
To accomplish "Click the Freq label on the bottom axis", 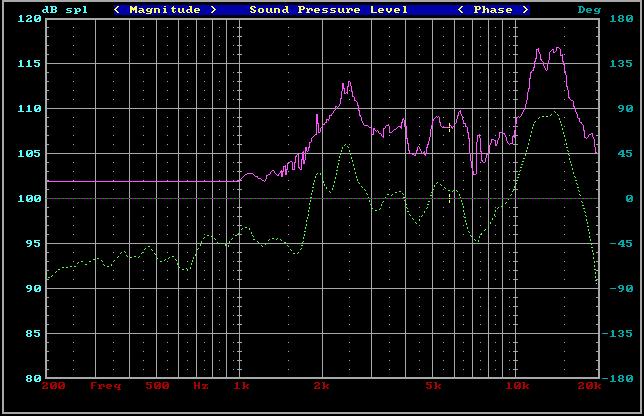I will coord(106,386).
